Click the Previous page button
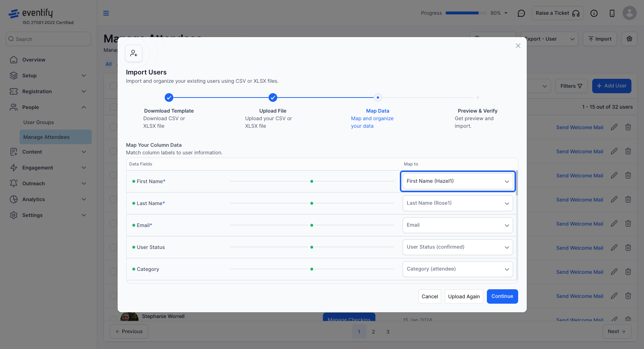Screen dimensions: 644x349 129,331
